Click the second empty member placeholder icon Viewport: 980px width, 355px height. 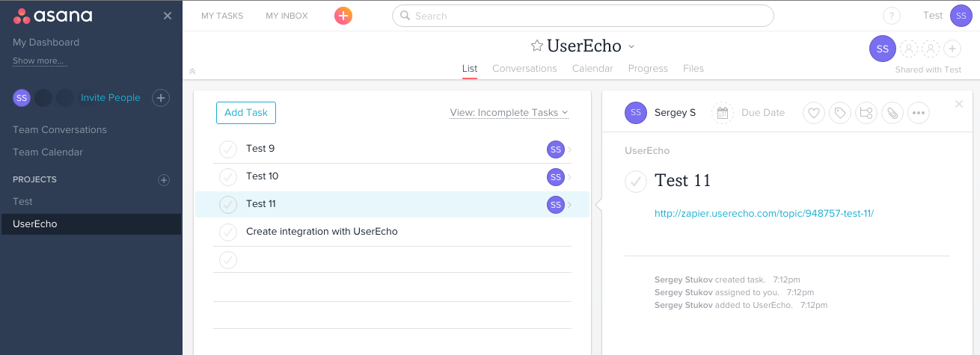tap(931, 49)
